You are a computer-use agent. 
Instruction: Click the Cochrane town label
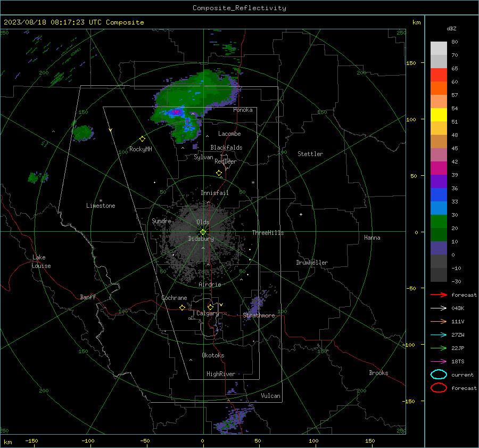(174, 298)
